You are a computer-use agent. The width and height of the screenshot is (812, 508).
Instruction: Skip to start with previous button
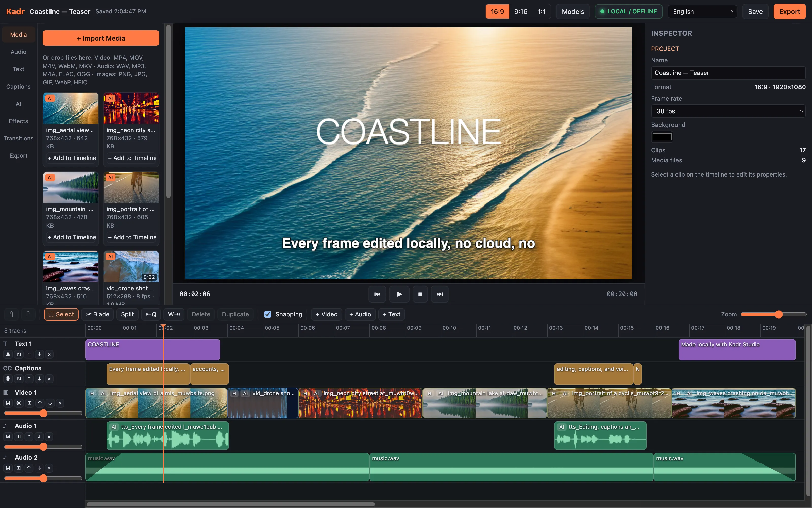377,294
